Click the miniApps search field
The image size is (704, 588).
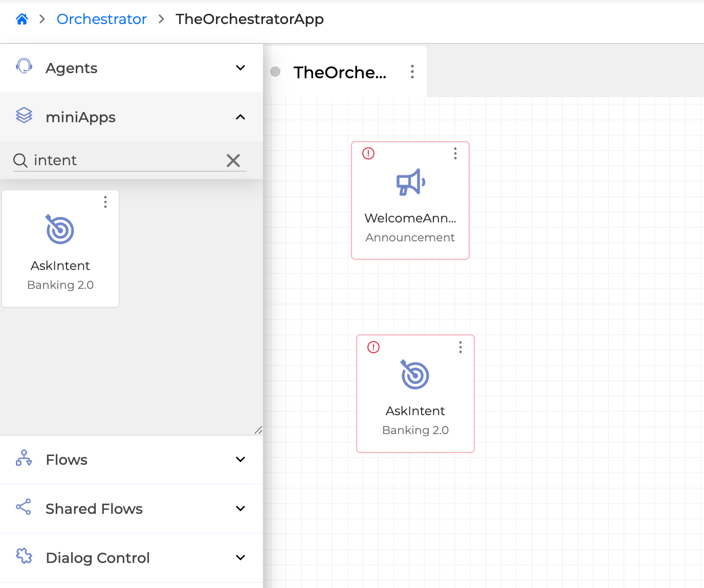click(x=123, y=161)
